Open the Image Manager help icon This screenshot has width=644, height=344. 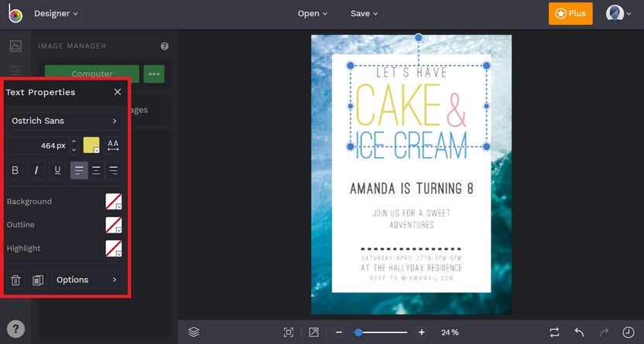coord(165,46)
